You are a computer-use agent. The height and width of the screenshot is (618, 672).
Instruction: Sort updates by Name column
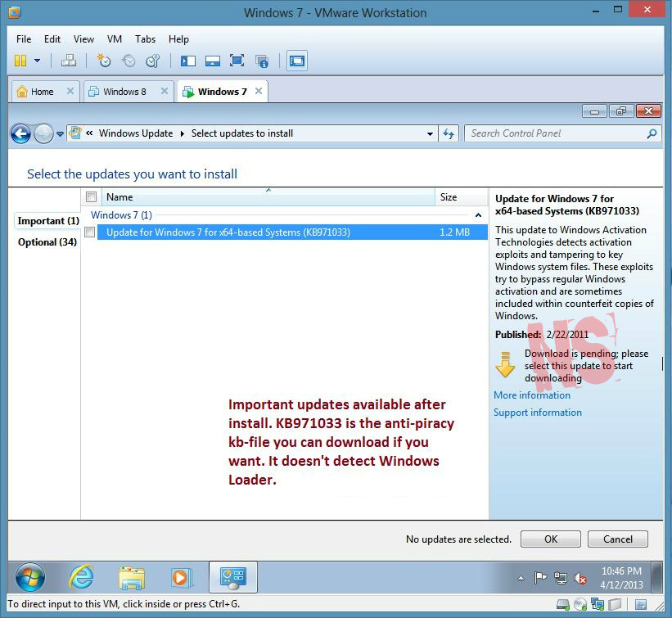coord(268,197)
